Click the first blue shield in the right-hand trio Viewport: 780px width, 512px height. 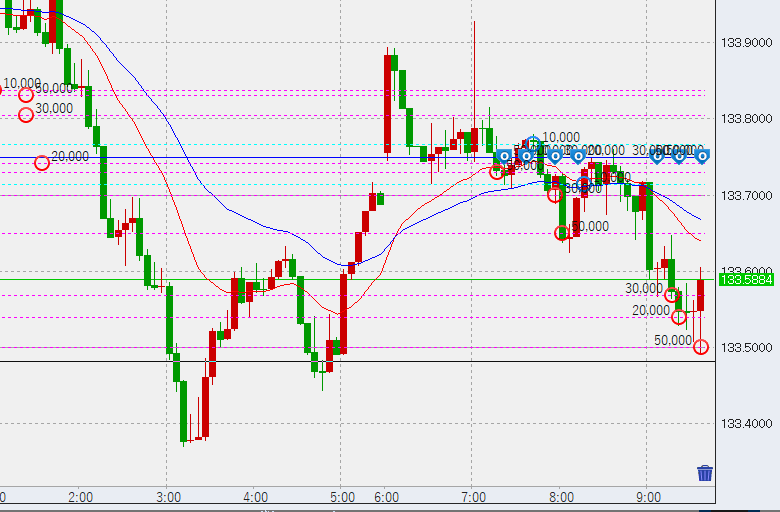click(657, 155)
